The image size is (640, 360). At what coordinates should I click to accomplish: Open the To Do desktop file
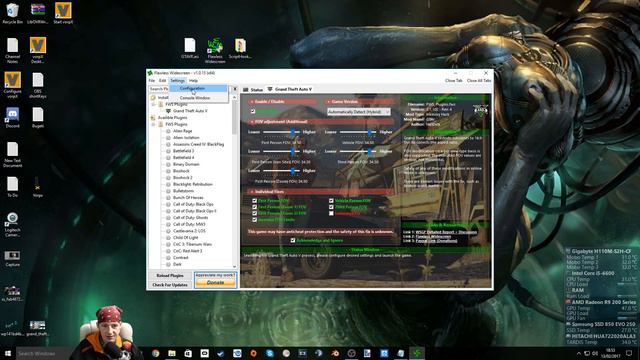12,187
